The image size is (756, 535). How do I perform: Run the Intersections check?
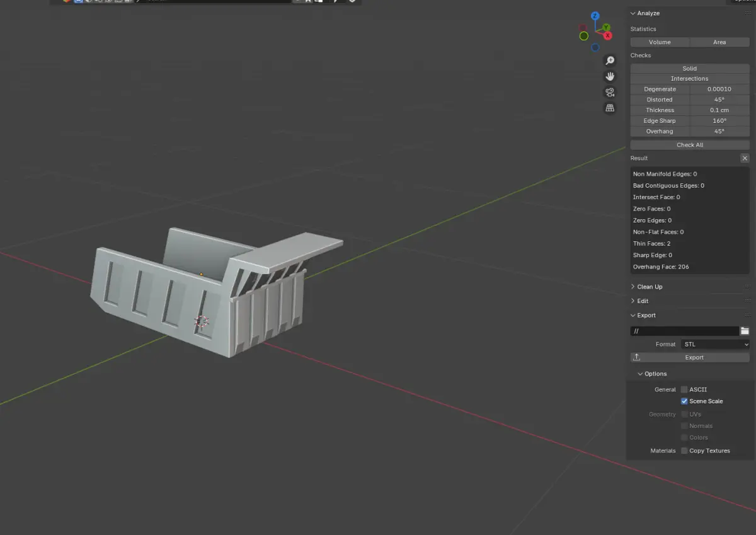690,79
